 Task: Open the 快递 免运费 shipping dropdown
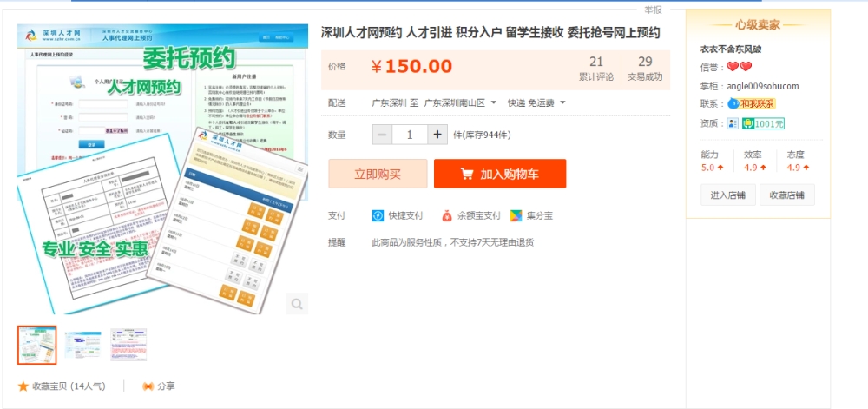[x=536, y=103]
